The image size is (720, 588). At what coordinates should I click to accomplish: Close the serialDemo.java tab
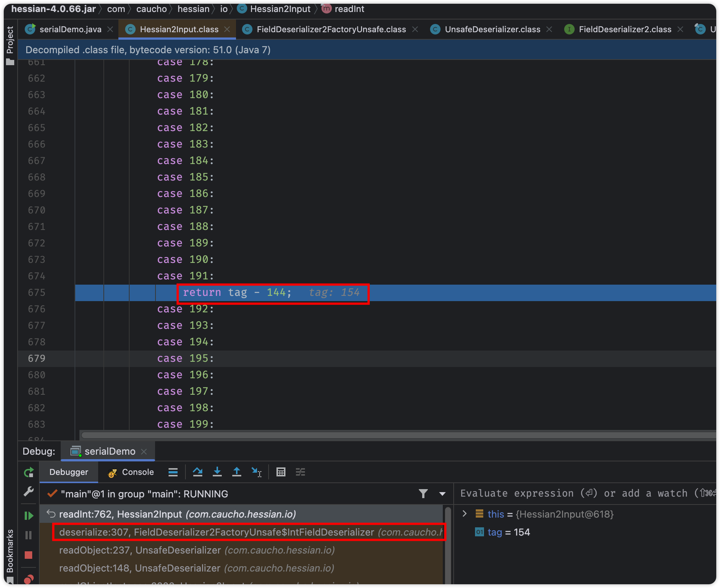coord(110,29)
